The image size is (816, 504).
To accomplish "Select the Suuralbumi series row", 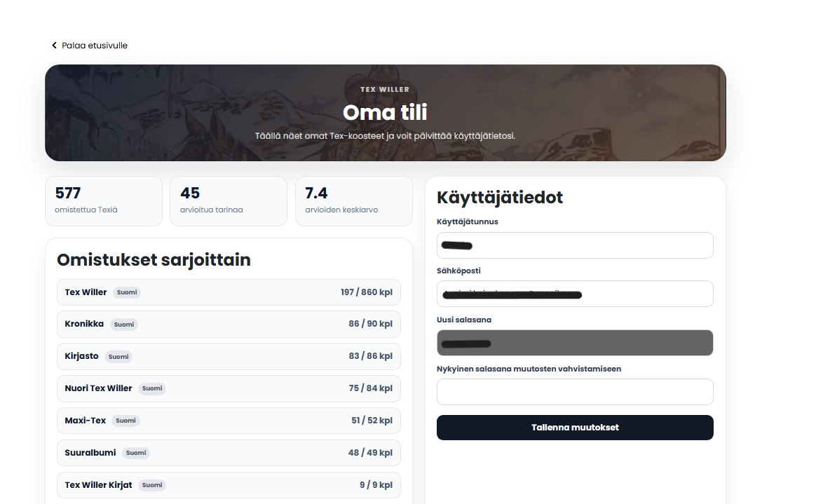I will click(x=229, y=453).
